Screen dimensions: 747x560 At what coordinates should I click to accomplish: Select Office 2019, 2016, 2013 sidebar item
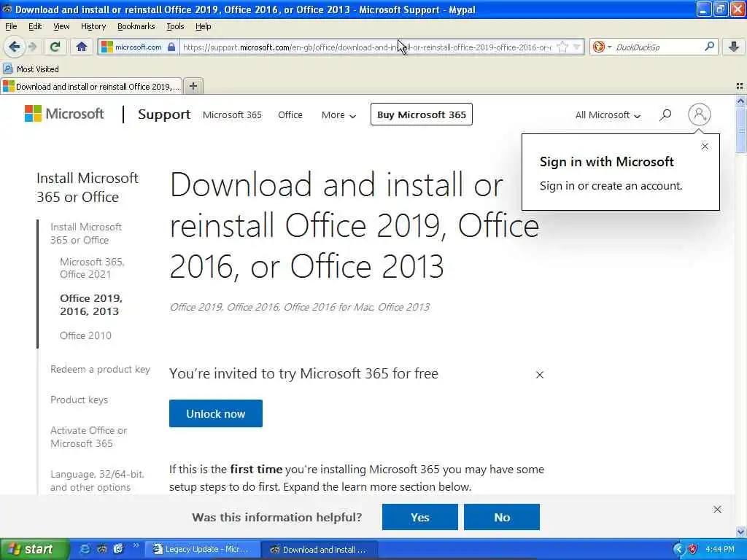(91, 304)
